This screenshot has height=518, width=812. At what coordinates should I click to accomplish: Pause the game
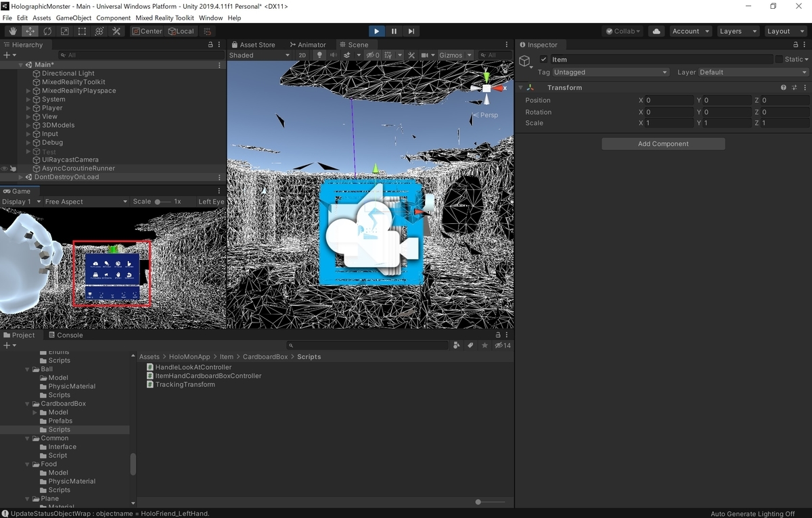click(x=394, y=31)
